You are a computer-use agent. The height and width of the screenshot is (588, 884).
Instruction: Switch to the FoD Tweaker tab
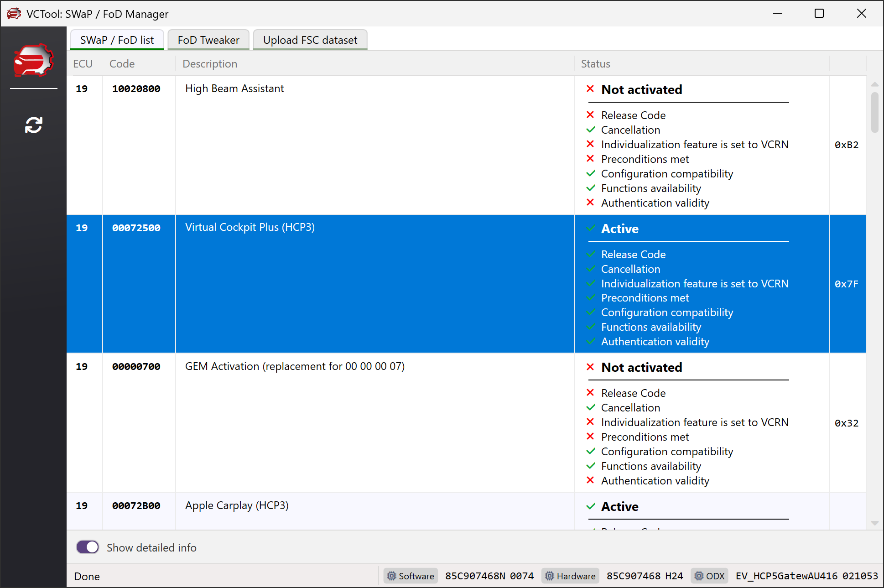(x=208, y=40)
